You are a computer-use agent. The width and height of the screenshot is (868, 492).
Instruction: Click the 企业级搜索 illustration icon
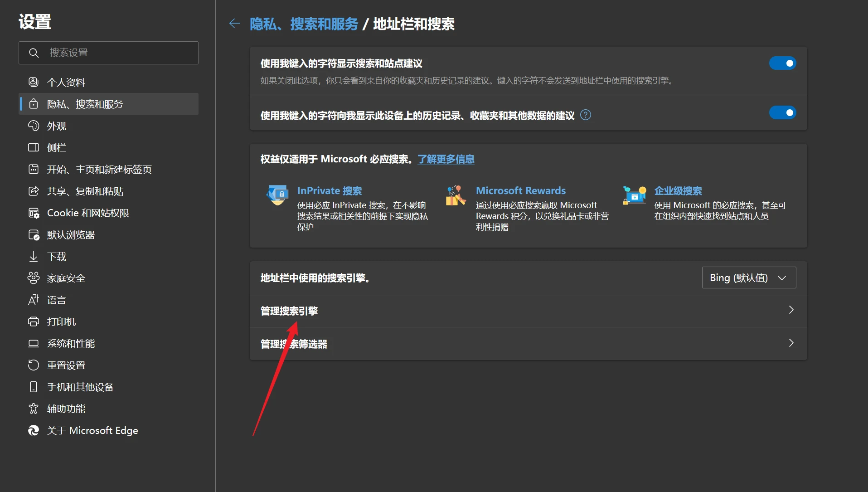point(635,195)
